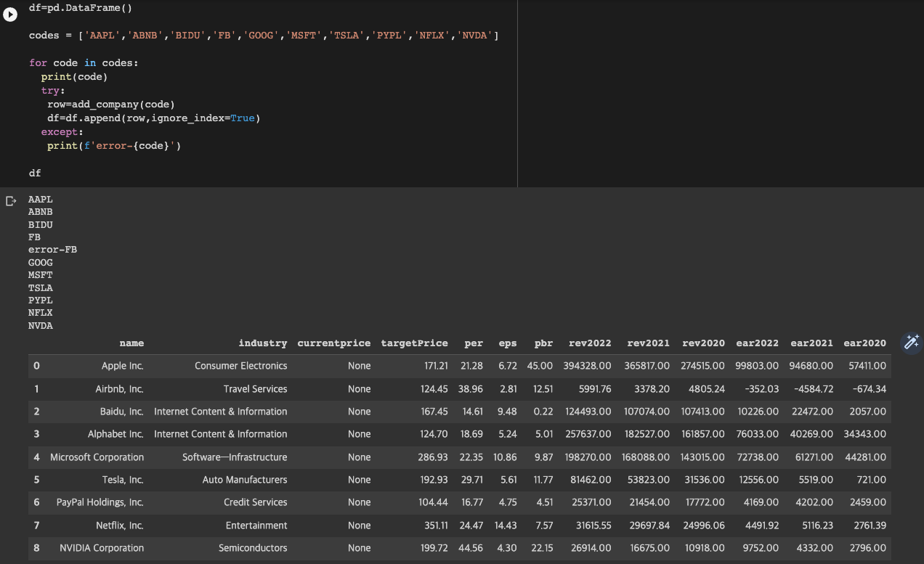Click the 'Semiconductors' industry cell

[x=253, y=548]
